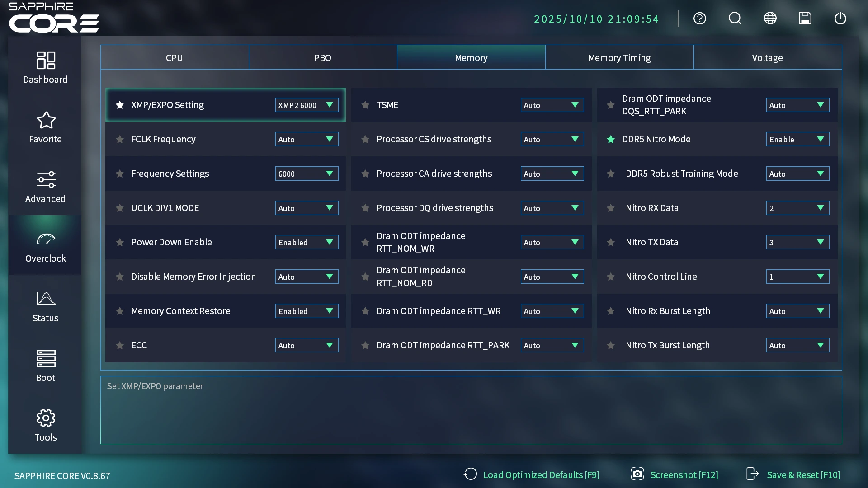
Task: Open Advanced settings from the sidebar
Action: (45, 187)
